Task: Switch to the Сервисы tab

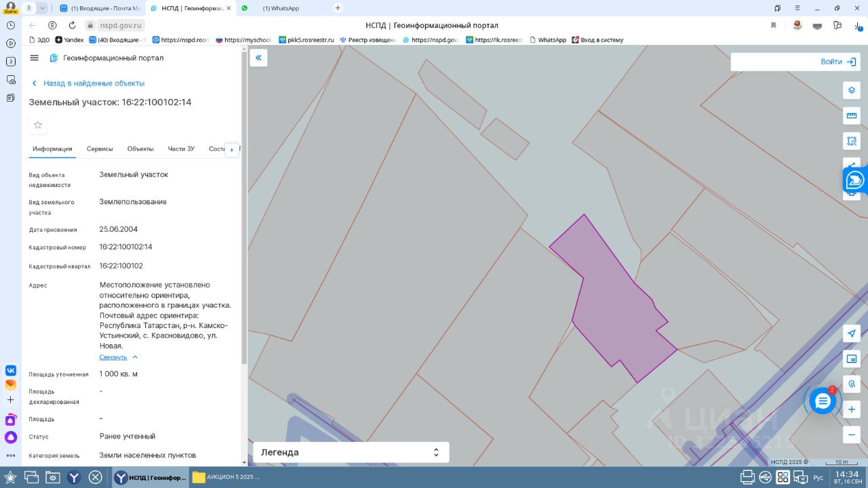Action: [100, 149]
